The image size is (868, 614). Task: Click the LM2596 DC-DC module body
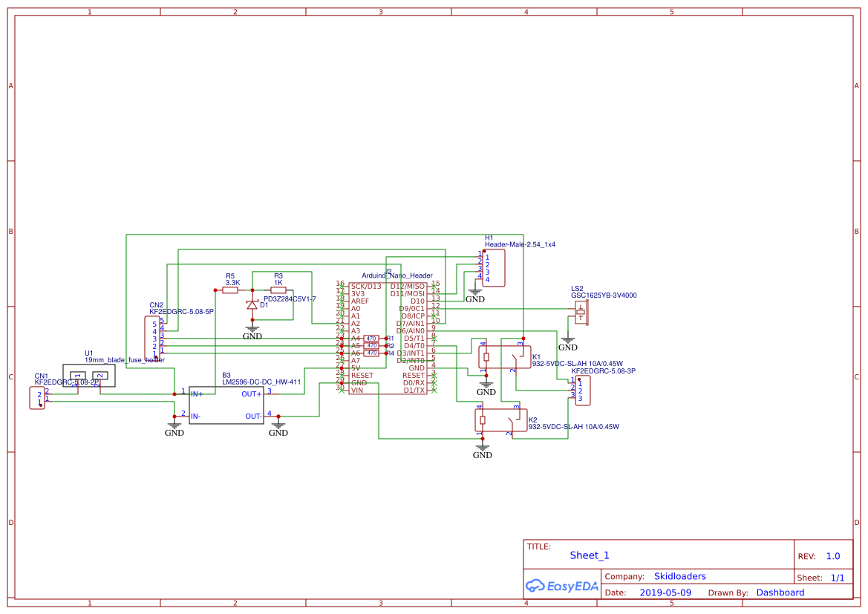[226, 405]
